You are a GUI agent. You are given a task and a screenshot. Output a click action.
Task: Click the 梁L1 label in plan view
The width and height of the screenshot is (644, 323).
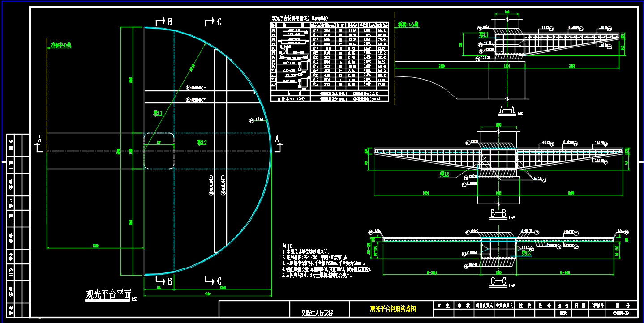coord(158,114)
